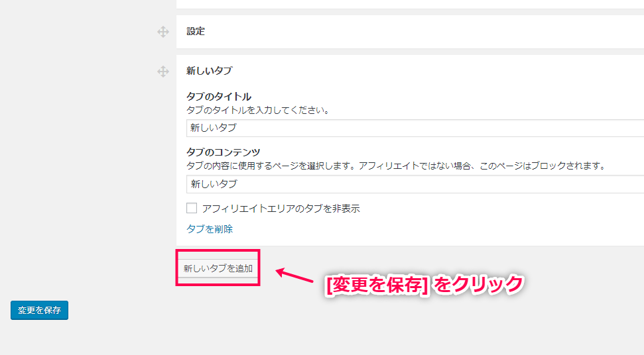Click the description starting タブの内容に使用するページ
The height and width of the screenshot is (355, 644).
(x=397, y=166)
